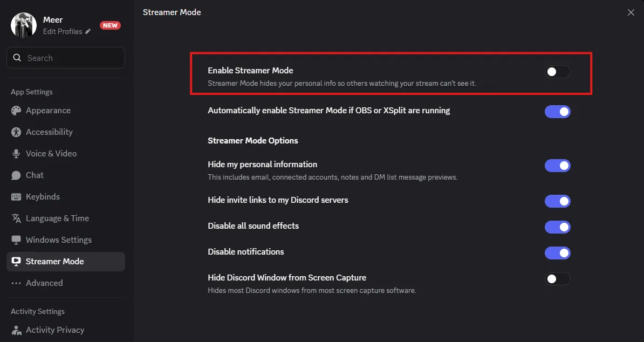Toggle Hide my personal information off
This screenshot has width=644, height=342.
point(557,166)
